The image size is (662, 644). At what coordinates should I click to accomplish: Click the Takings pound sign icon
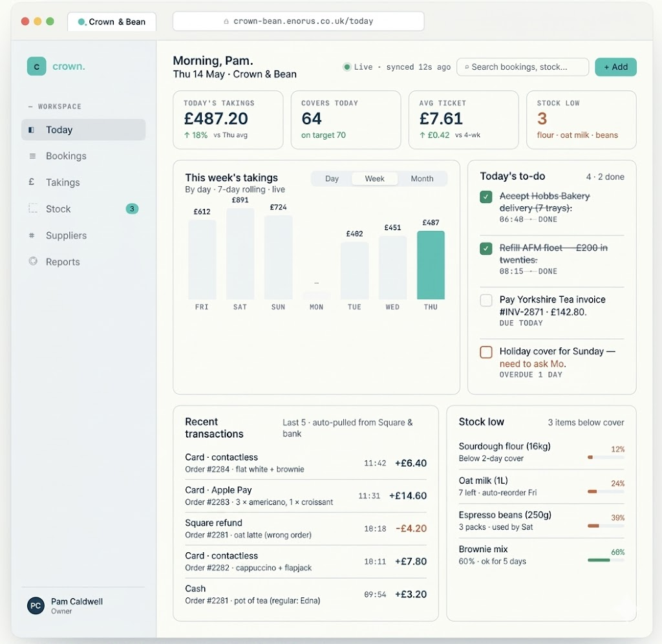[31, 182]
